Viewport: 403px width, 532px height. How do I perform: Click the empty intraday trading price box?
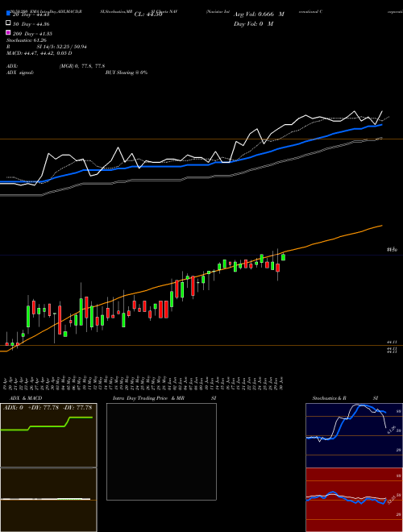[161, 451]
